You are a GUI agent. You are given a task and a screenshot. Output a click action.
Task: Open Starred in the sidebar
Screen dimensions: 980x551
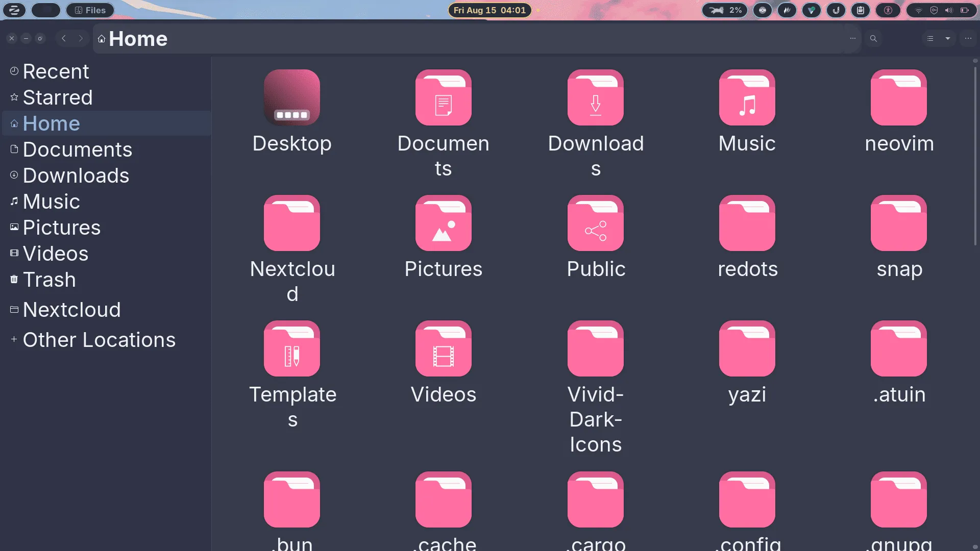click(57, 97)
